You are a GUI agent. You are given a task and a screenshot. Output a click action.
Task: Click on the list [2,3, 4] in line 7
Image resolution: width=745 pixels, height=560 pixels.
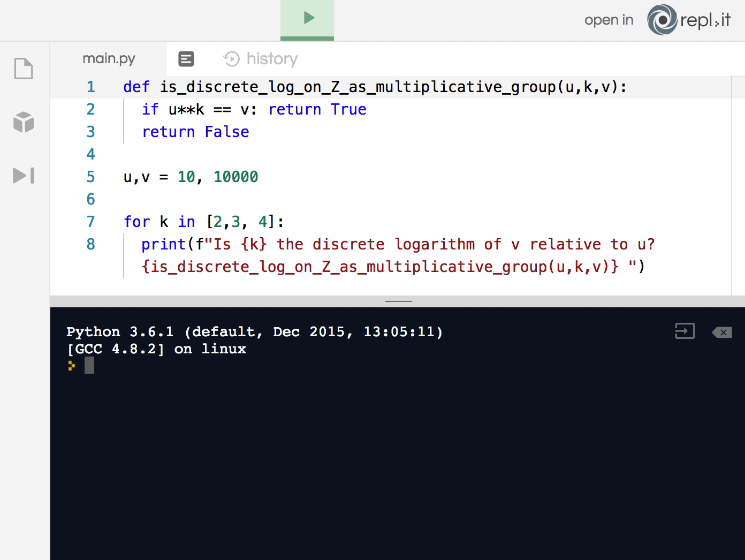coord(241,222)
